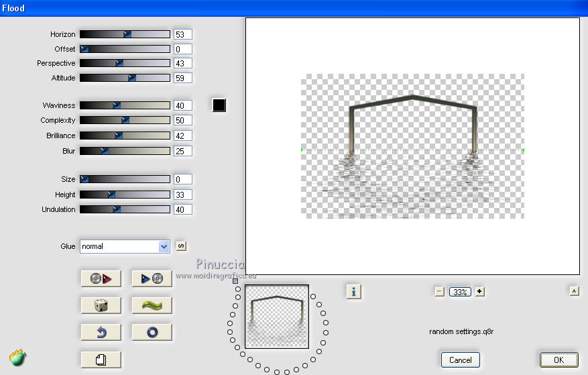The width and height of the screenshot is (588, 375).
Task: Click the 33% zoom level field
Action: point(460,292)
